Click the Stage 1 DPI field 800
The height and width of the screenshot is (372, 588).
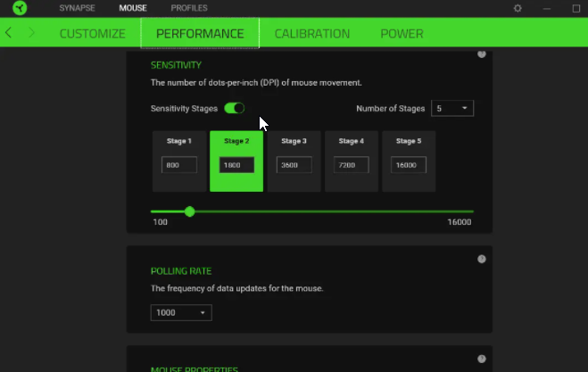click(x=179, y=165)
